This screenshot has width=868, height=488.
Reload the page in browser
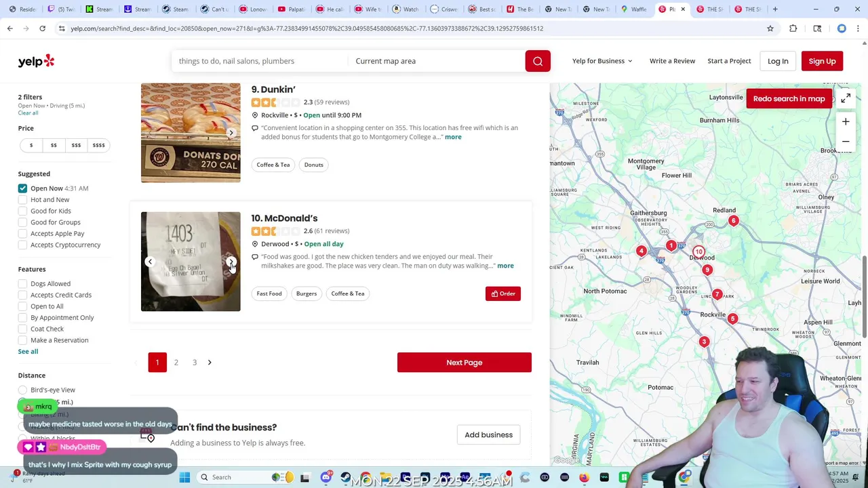42,28
